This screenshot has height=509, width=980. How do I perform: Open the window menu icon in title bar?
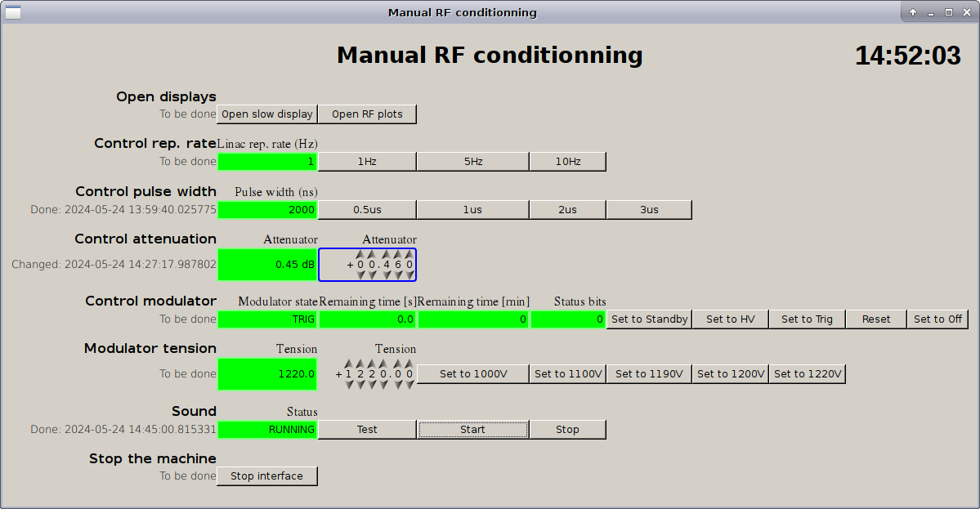click(13, 12)
